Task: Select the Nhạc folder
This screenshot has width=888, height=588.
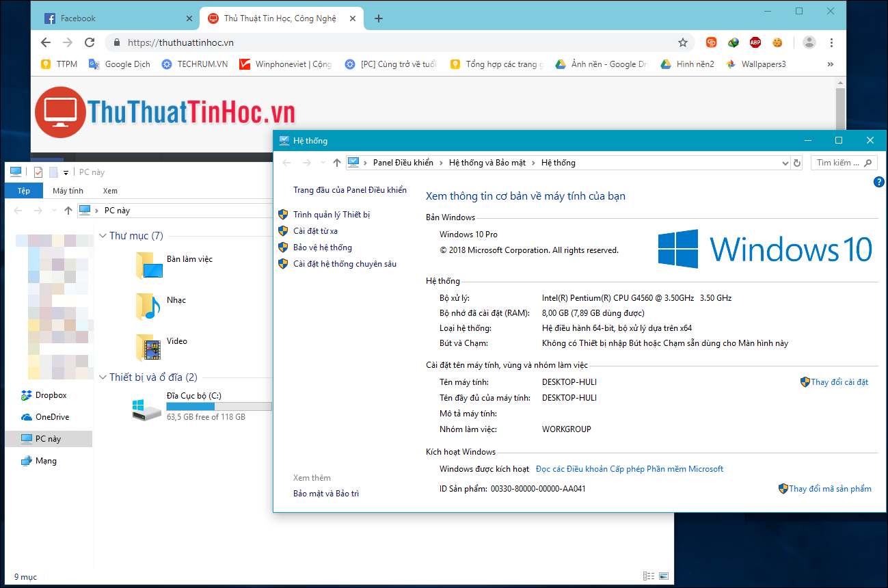Action: (x=161, y=306)
